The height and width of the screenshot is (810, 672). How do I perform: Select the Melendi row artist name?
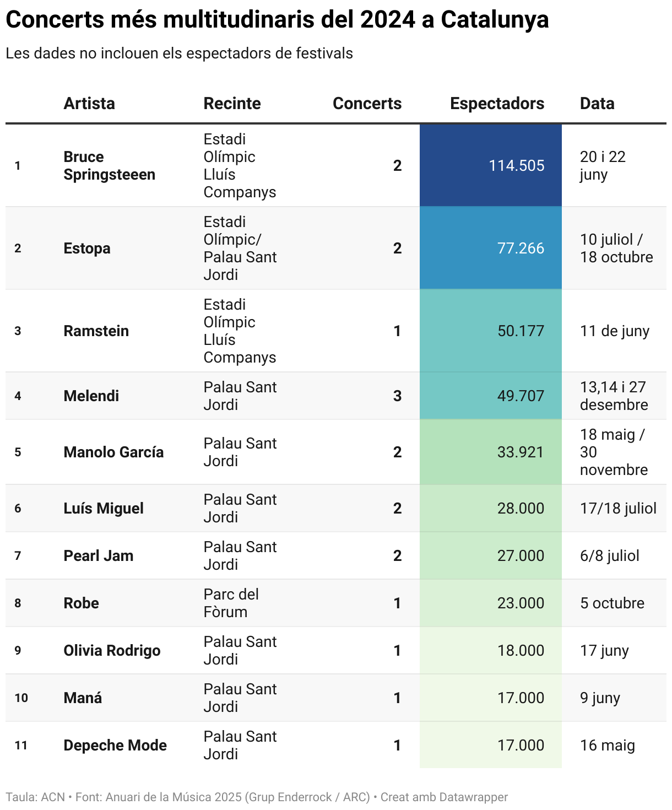91,396
